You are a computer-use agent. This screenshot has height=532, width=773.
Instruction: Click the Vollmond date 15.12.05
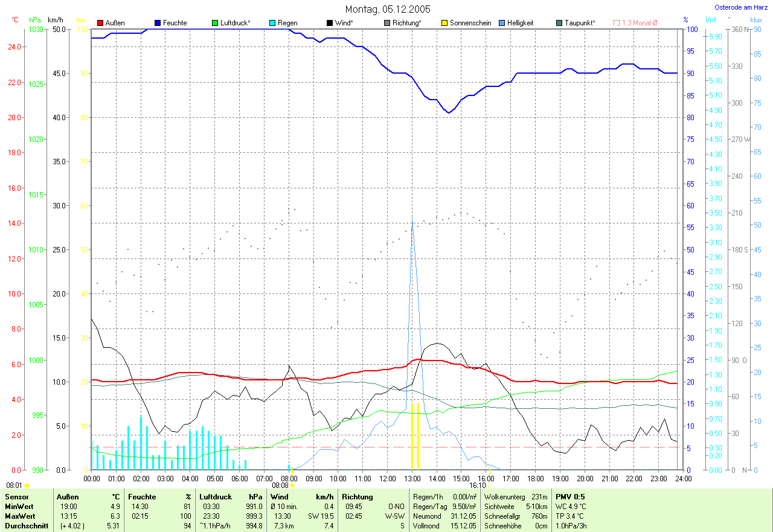pos(464,526)
